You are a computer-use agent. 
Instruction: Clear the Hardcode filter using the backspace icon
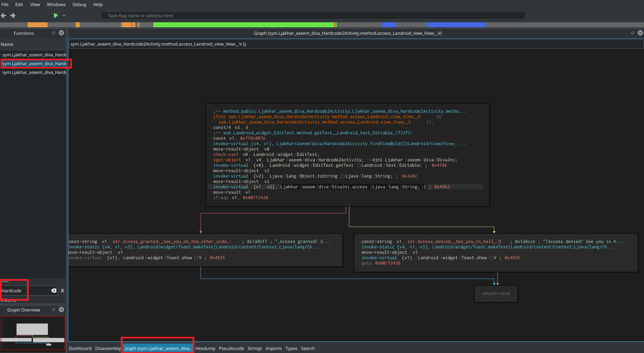pyautogui.click(x=53, y=290)
